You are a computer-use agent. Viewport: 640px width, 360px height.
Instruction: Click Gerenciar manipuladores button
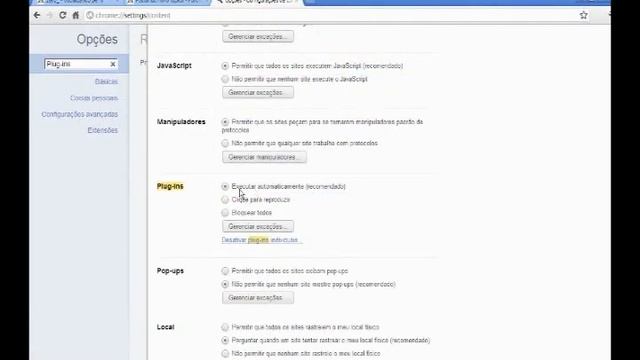tap(264, 157)
